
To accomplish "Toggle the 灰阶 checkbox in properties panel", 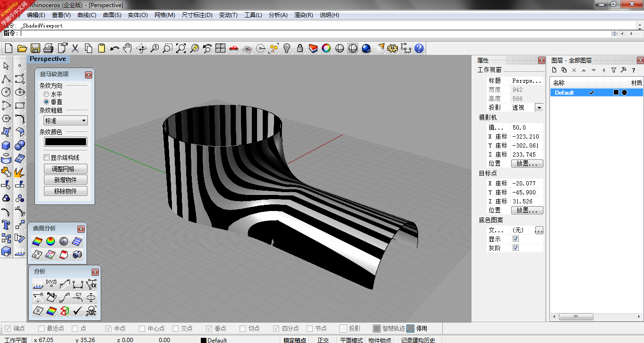I will tap(515, 247).
